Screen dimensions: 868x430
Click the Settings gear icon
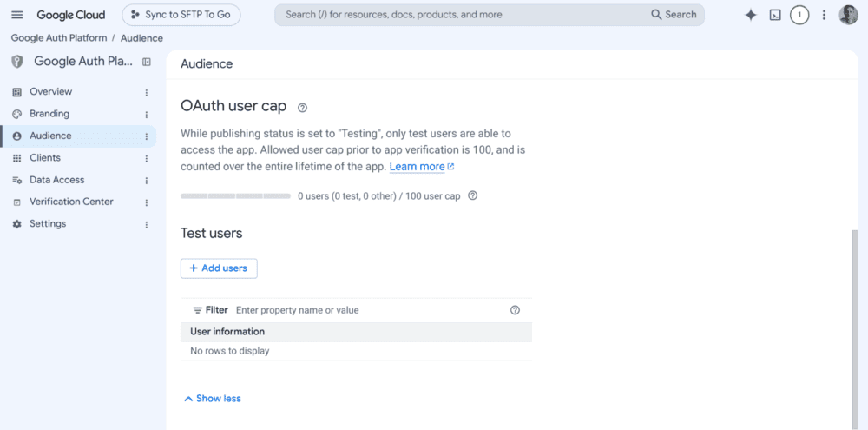(x=16, y=224)
